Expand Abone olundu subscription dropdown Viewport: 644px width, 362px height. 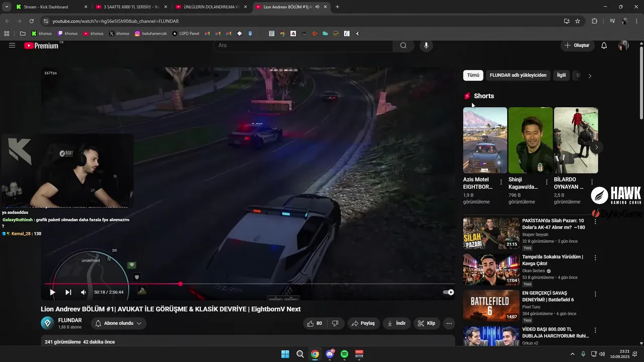[x=118, y=323]
